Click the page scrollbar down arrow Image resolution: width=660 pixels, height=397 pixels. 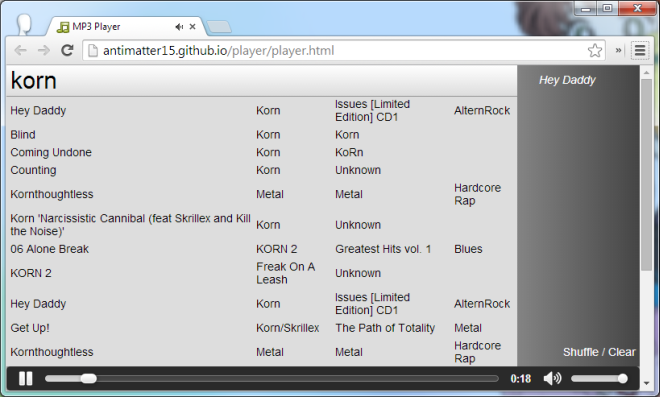pos(647,384)
